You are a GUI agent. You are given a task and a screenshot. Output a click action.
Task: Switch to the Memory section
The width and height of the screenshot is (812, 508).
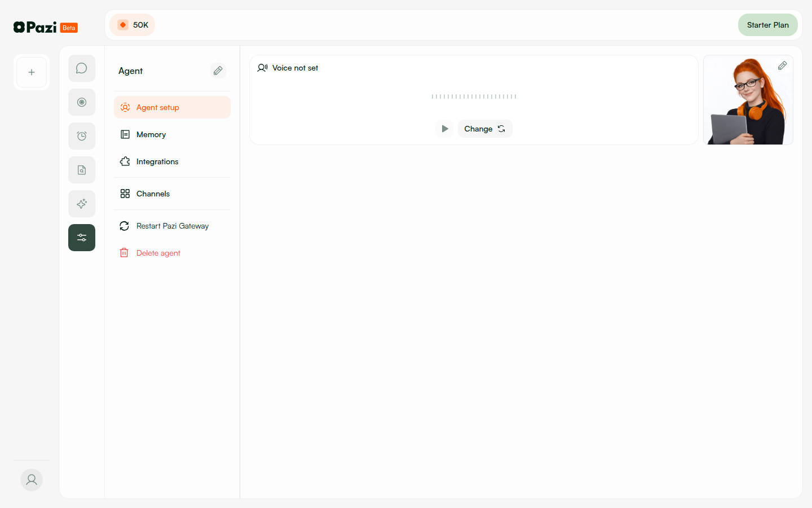pos(151,134)
